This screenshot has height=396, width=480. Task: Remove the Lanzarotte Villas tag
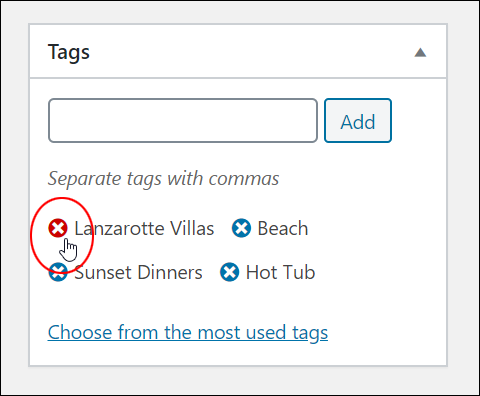coord(58,228)
